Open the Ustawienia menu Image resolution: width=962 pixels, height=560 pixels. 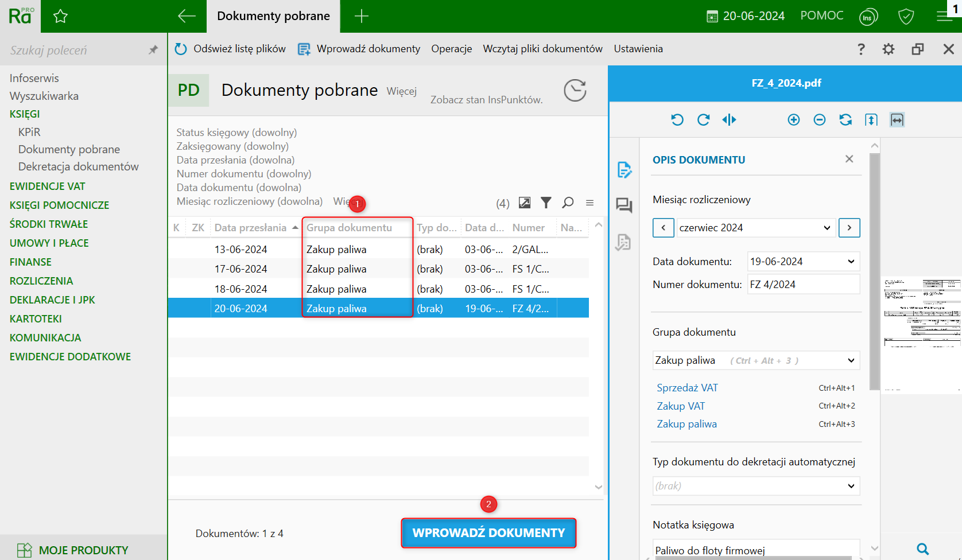pos(638,49)
